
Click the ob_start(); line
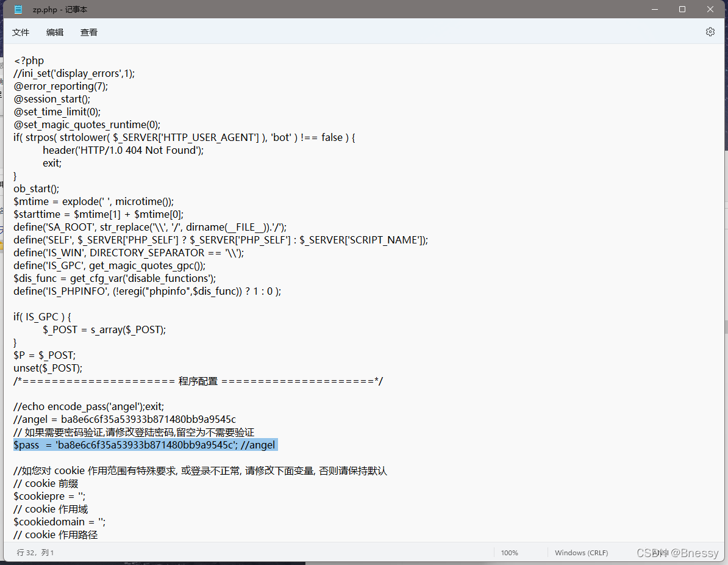point(36,189)
